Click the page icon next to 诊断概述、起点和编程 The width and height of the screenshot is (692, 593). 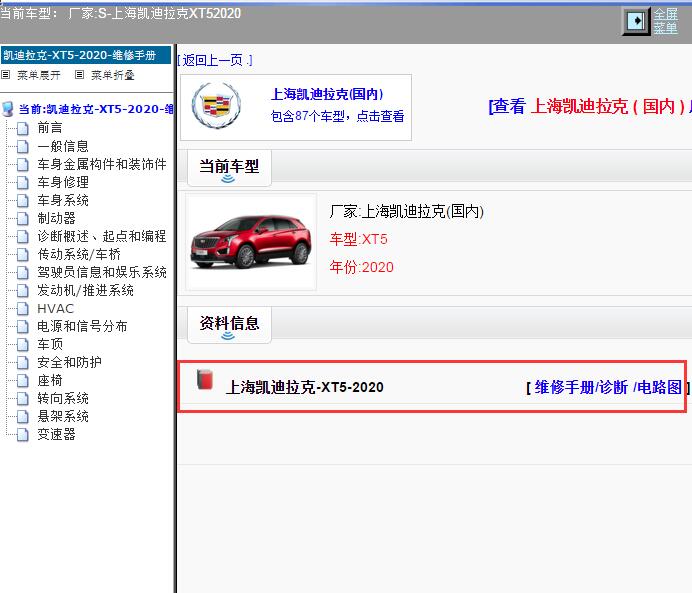click(23, 237)
